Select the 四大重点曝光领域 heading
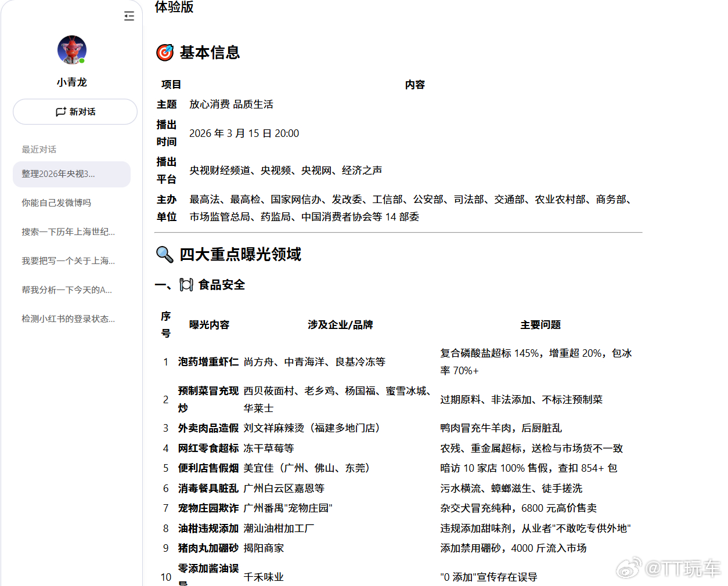The image size is (728, 586). (240, 255)
